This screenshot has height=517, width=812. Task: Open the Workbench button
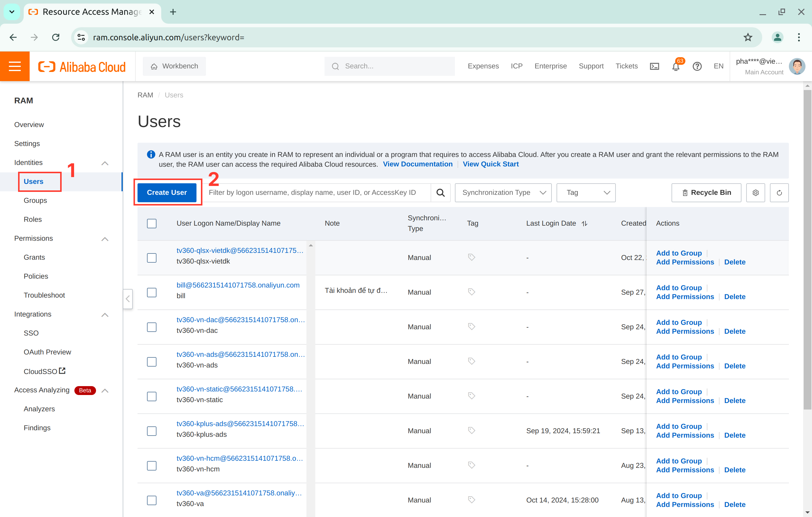pyautogui.click(x=174, y=66)
